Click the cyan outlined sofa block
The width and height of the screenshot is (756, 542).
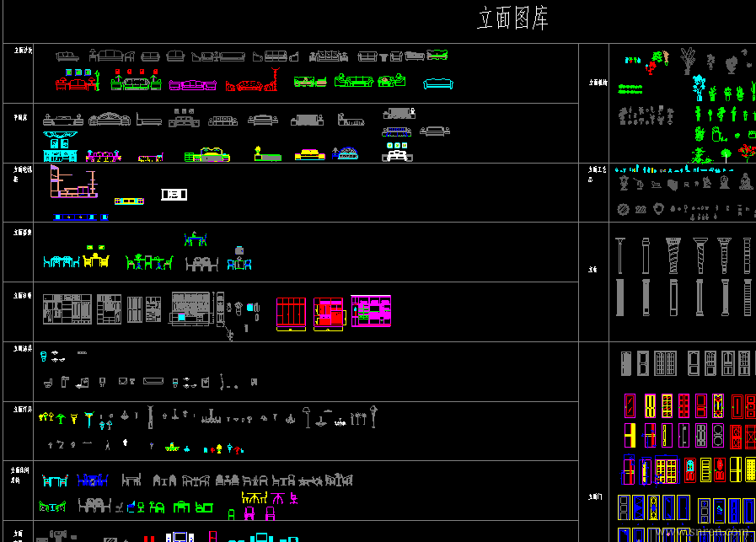437,84
